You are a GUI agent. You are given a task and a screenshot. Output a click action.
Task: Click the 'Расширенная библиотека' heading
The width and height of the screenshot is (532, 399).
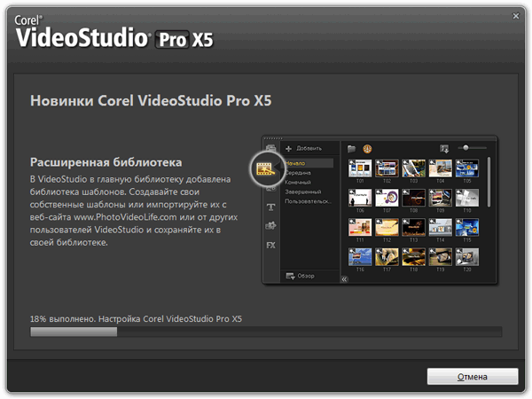coord(106,162)
